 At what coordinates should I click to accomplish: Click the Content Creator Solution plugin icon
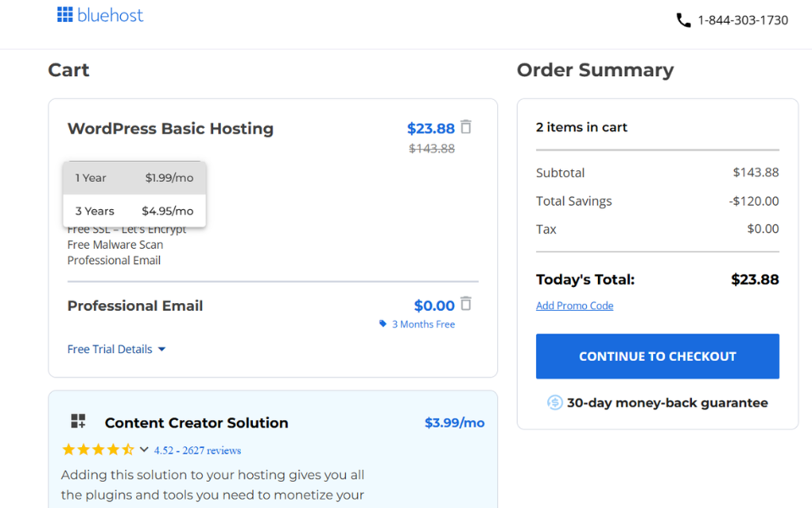(79, 422)
